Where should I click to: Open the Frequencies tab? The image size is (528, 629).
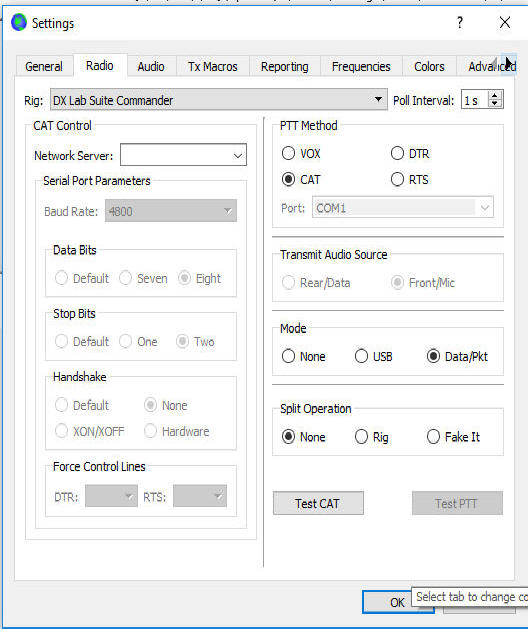point(361,66)
